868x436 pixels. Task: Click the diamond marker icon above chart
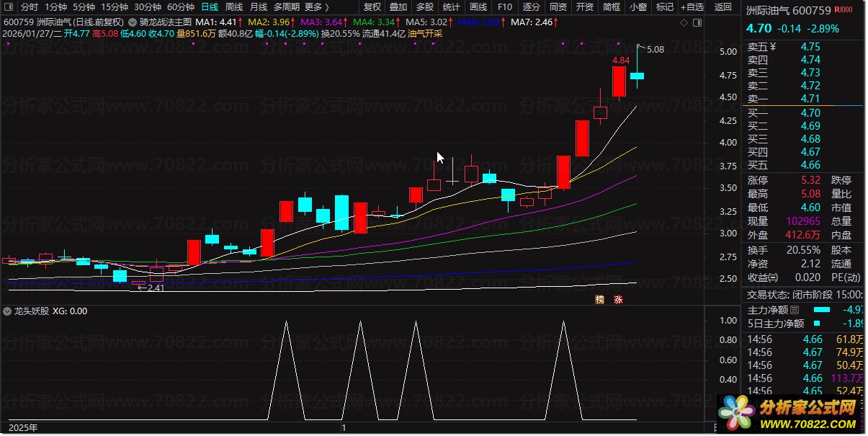pos(684,22)
